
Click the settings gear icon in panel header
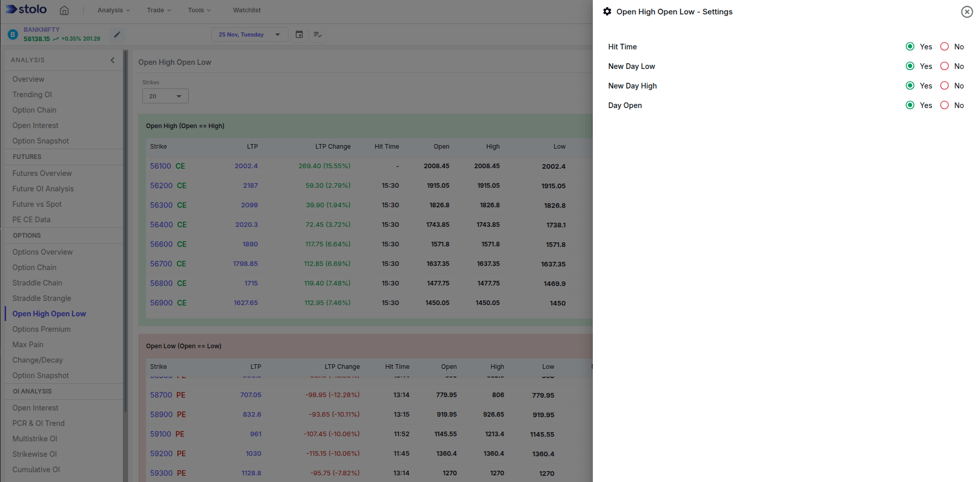point(607,11)
